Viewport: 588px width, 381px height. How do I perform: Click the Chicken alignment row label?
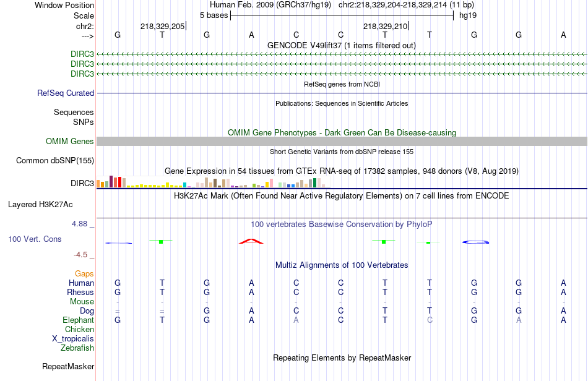(79, 329)
